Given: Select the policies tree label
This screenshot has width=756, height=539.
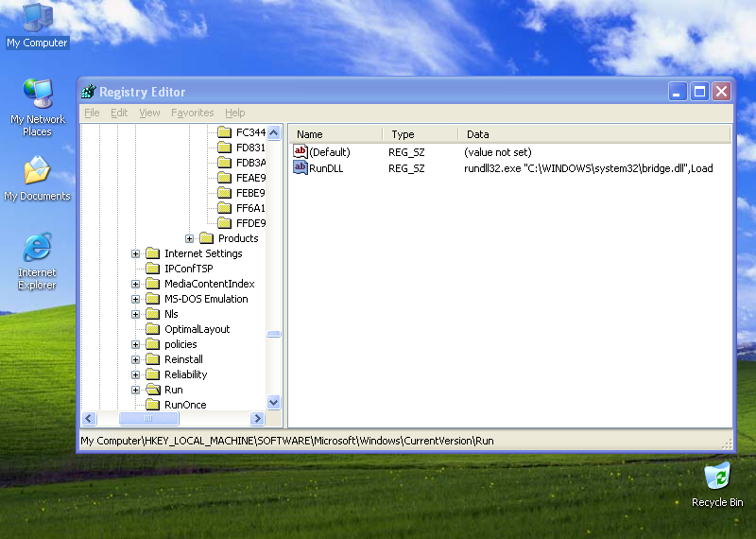Looking at the screenshot, I should (180, 344).
